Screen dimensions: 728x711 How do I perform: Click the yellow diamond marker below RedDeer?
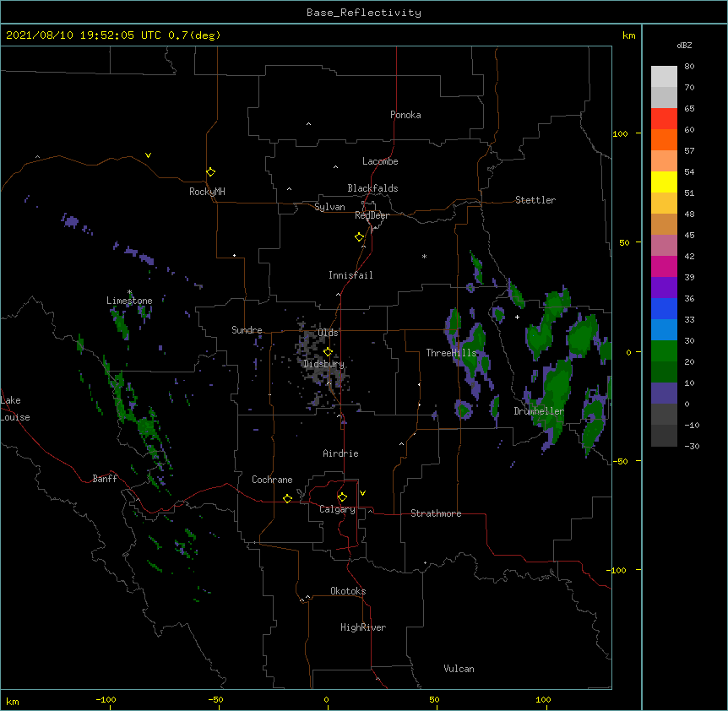click(360, 237)
